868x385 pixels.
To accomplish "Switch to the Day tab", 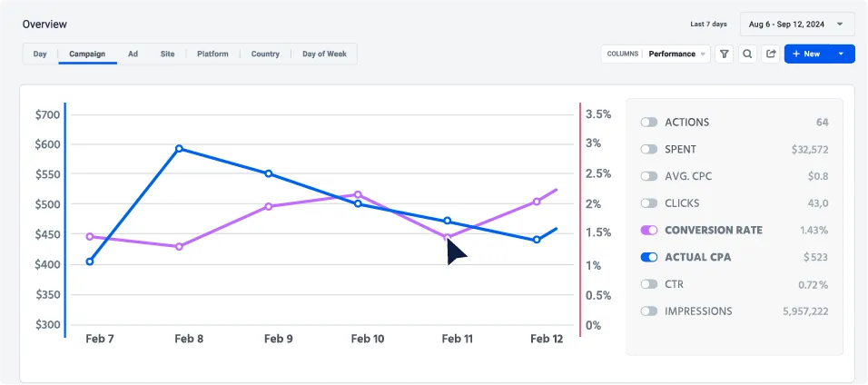I will click(x=40, y=54).
